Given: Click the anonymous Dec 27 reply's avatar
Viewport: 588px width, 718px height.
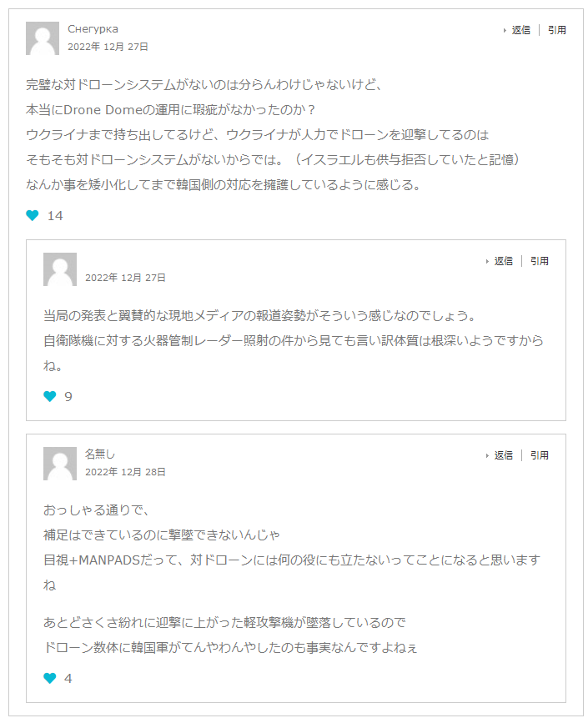Looking at the screenshot, I should (x=60, y=269).
